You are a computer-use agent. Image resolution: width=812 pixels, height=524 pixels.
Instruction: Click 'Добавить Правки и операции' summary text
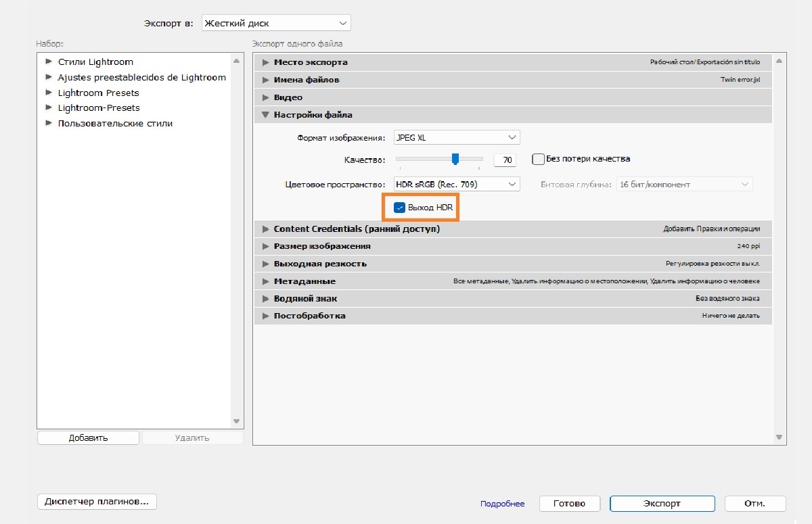pyautogui.click(x=711, y=229)
